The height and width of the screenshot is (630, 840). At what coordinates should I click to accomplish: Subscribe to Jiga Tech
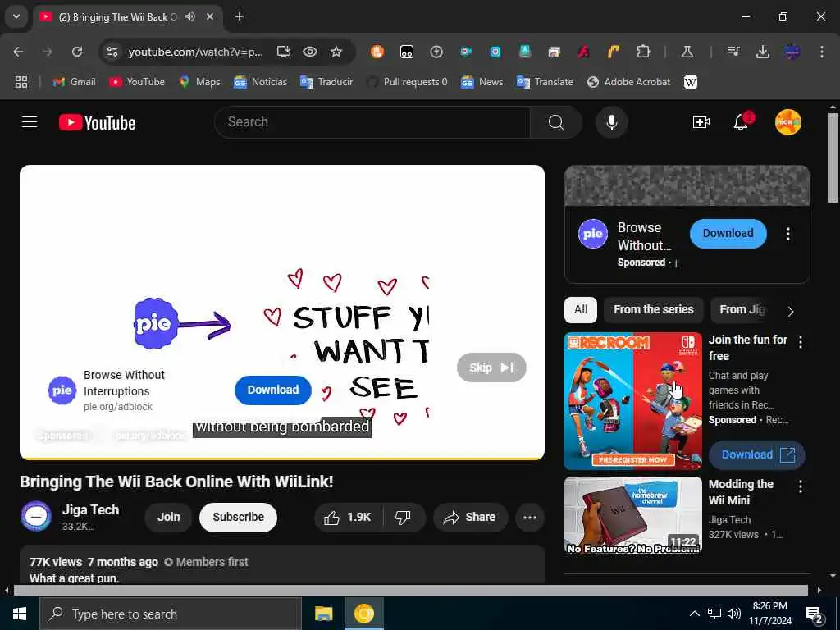[239, 517]
